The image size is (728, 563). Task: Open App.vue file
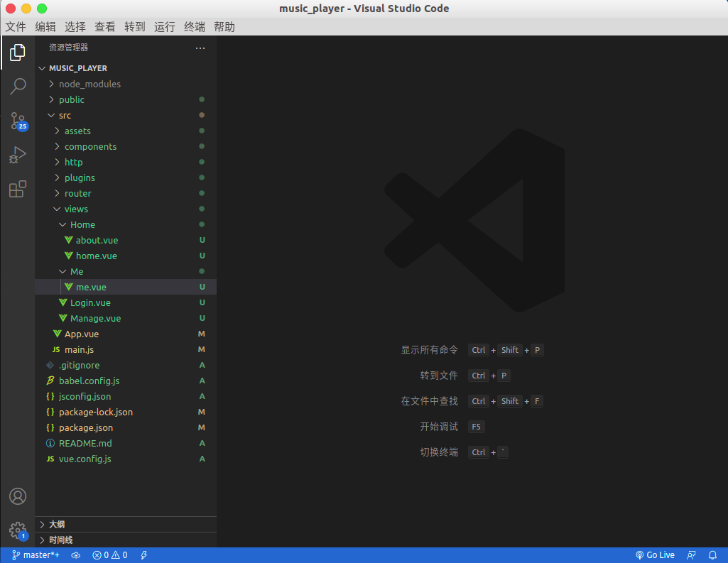[x=126, y=334]
